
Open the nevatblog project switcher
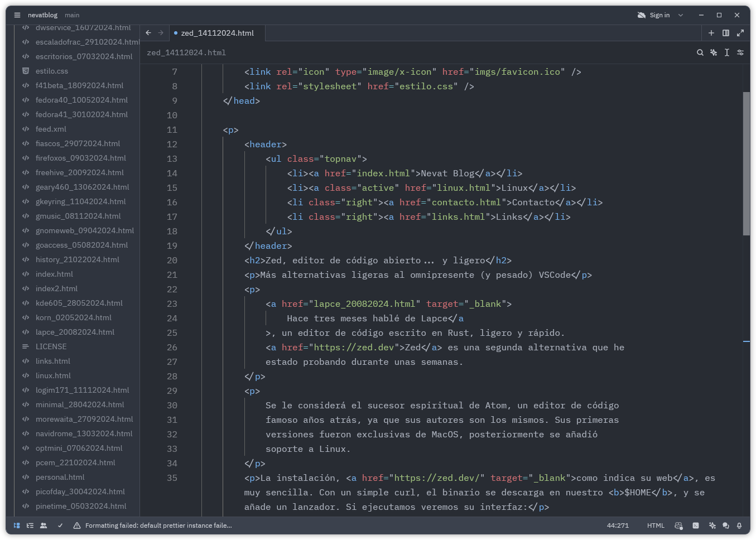pos(42,15)
